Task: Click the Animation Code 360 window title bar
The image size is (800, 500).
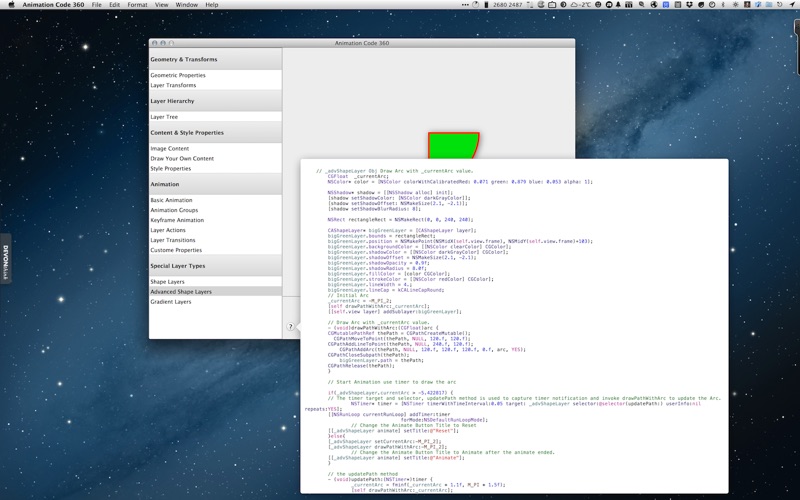Action: click(362, 43)
